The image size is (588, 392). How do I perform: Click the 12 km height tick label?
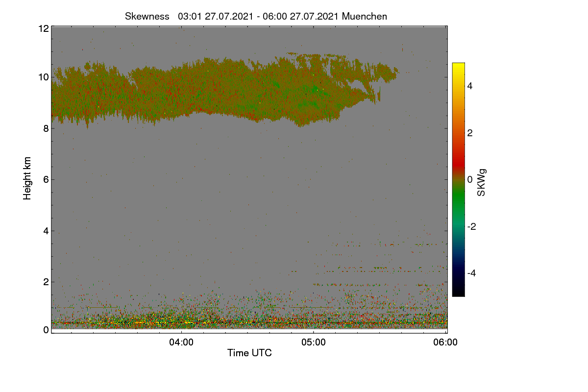pyautogui.click(x=43, y=28)
